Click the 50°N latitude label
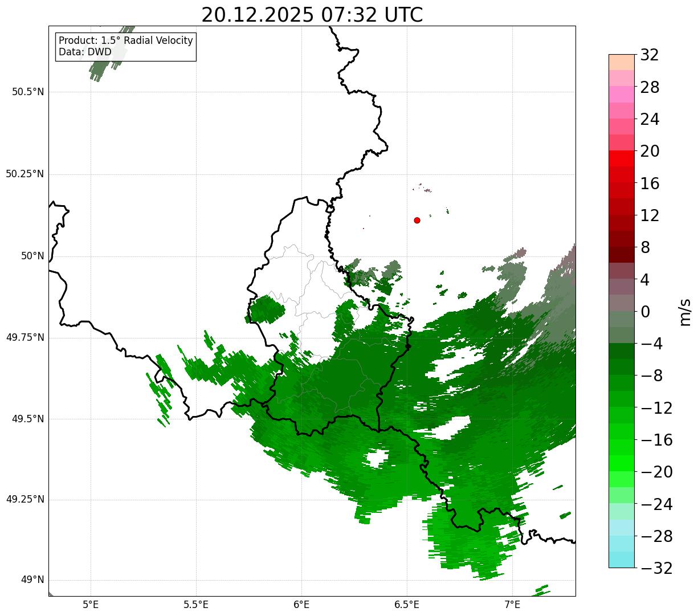The width and height of the screenshot is (698, 616). click(x=32, y=256)
